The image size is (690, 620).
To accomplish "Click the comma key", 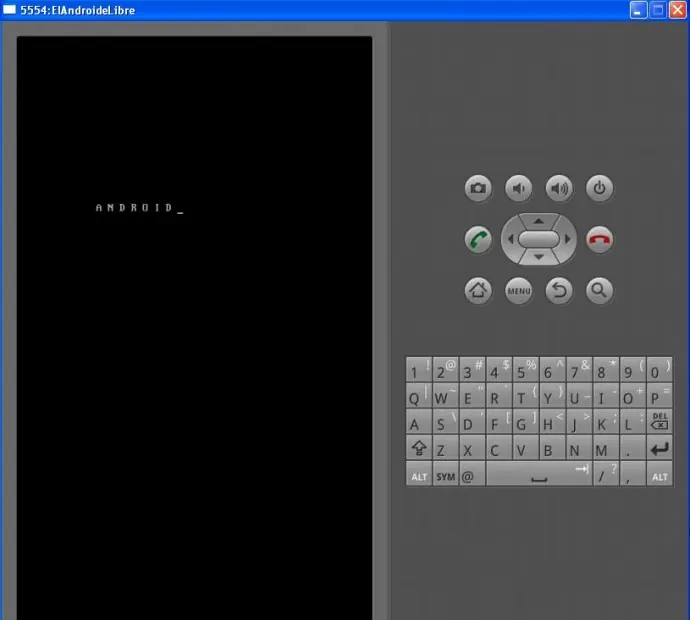I will (x=633, y=473).
